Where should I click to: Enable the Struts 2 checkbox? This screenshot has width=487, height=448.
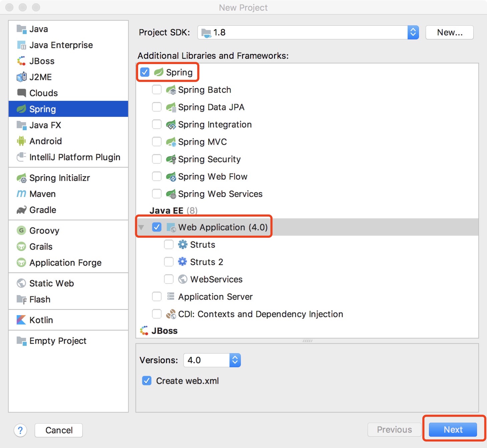coord(169,262)
